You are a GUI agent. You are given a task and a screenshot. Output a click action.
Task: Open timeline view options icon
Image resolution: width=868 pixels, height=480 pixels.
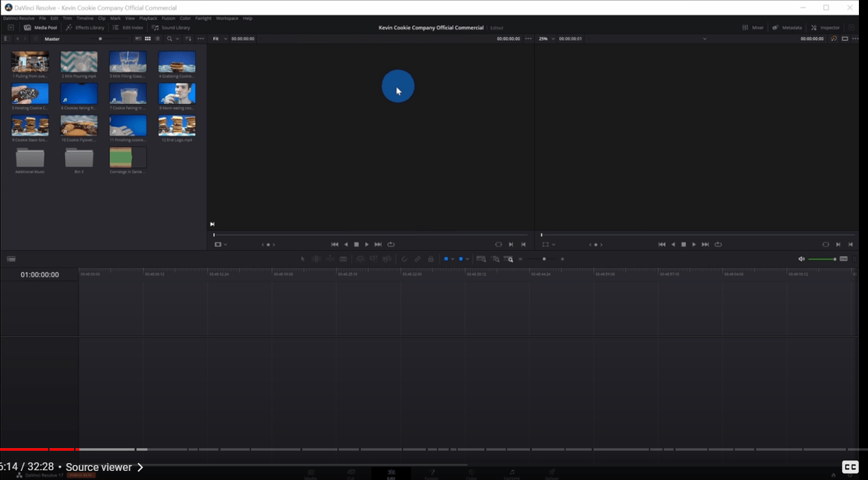pos(11,259)
